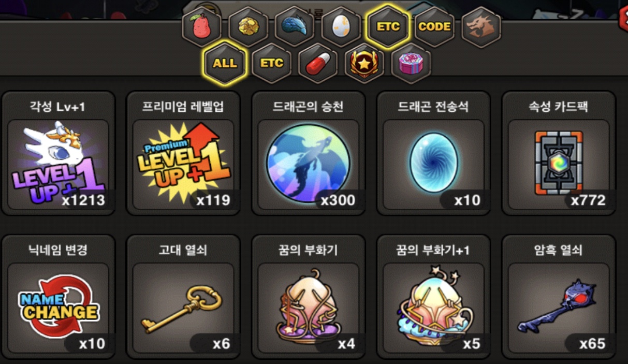Filter by pink gift box icon
The image size is (628, 364).
411,64
